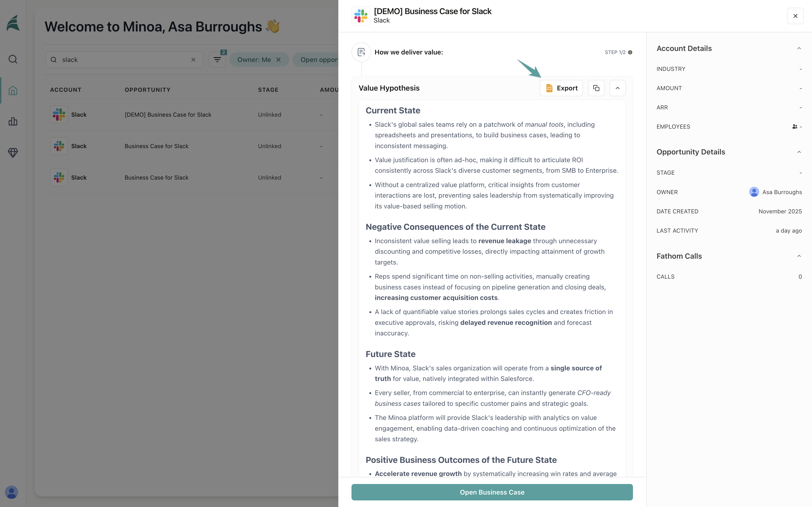Click the step info icon
Image resolution: width=812 pixels, height=507 pixels.
(x=630, y=52)
